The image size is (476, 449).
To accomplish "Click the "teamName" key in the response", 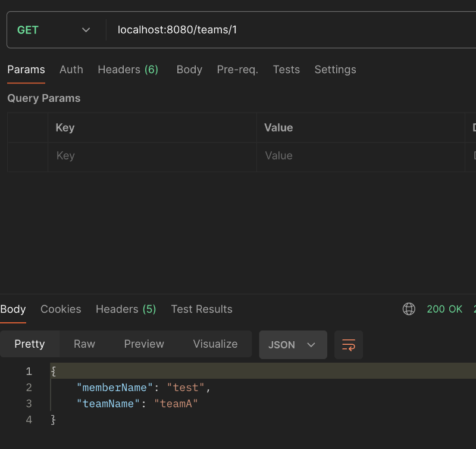I will point(108,404).
